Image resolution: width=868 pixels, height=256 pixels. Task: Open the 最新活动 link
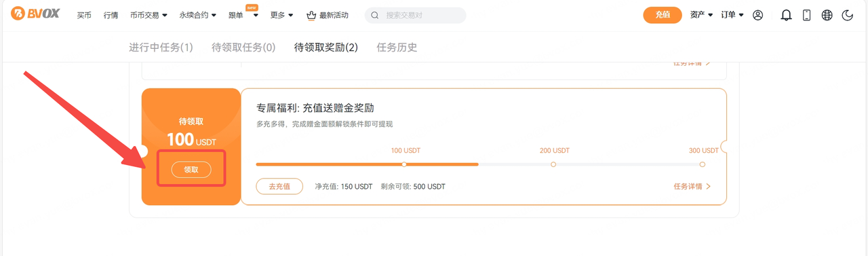click(334, 15)
